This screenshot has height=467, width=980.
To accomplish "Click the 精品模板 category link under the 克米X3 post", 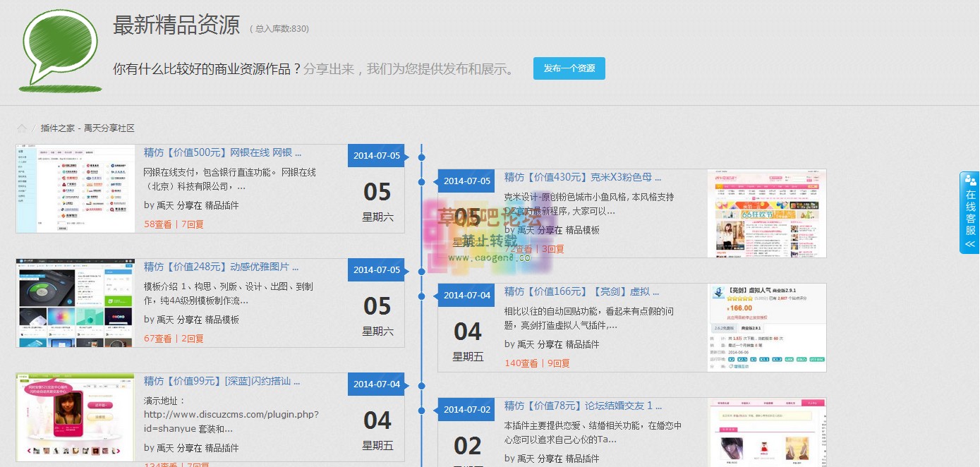I will click(581, 230).
